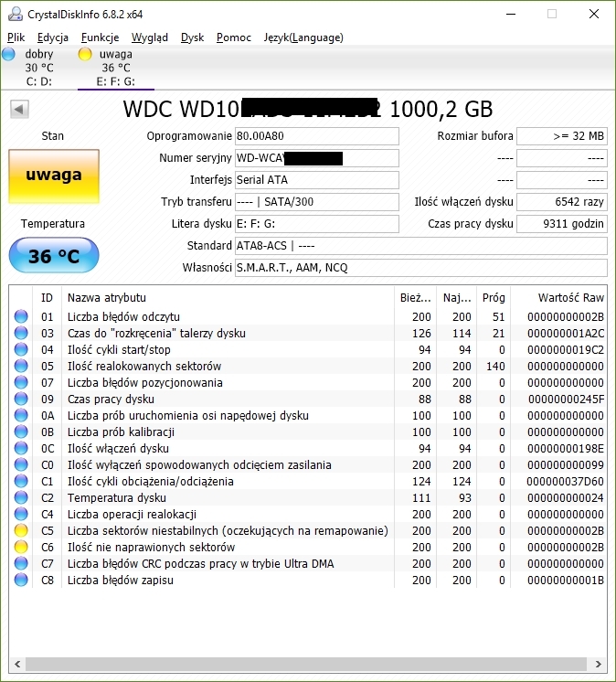Select row 'Liczba błędów zapisu'

pos(308,581)
